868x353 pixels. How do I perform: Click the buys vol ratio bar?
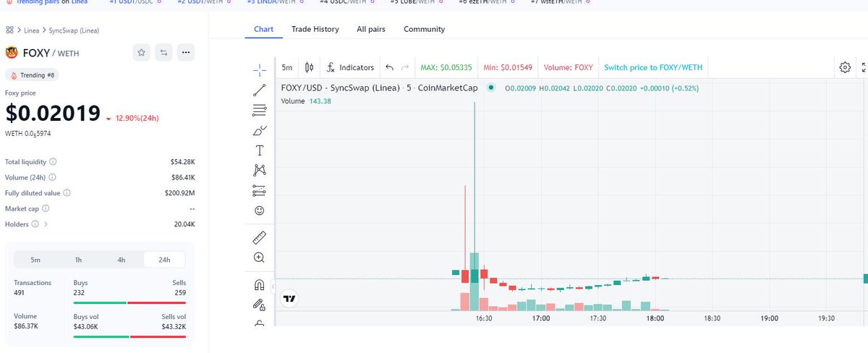[129, 336]
